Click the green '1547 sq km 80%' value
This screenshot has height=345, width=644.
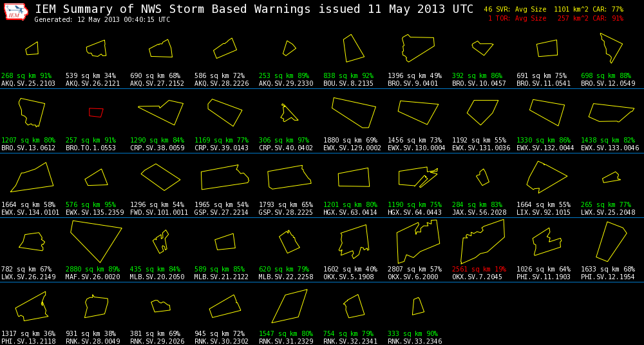pyautogui.click(x=286, y=333)
